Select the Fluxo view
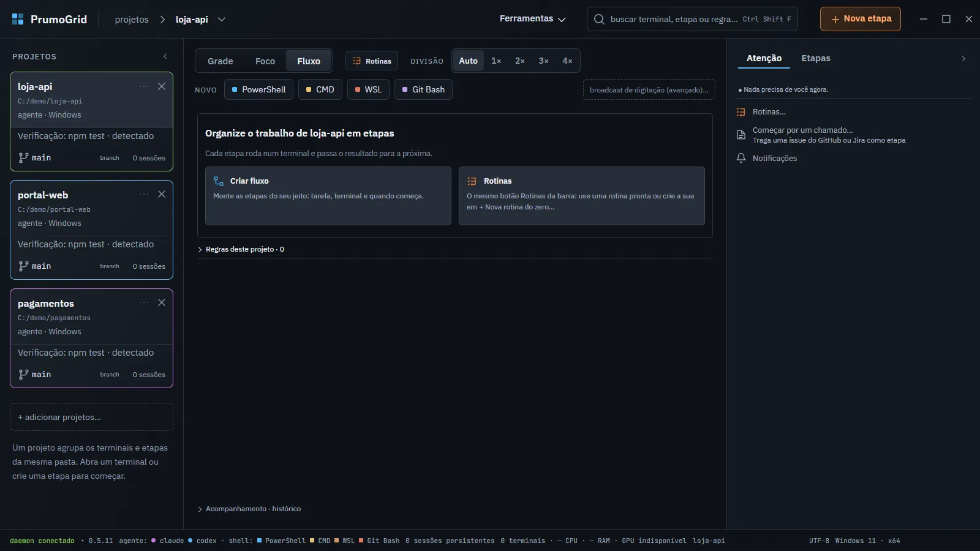 point(309,61)
